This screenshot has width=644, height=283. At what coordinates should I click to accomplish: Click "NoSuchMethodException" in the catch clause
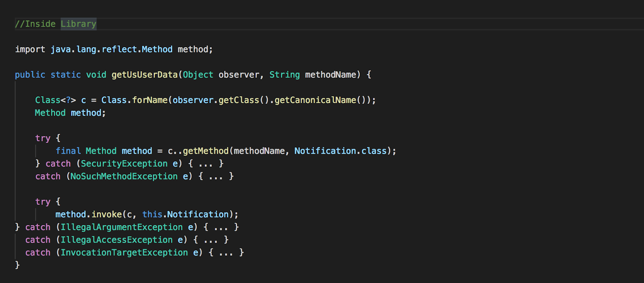point(124,176)
